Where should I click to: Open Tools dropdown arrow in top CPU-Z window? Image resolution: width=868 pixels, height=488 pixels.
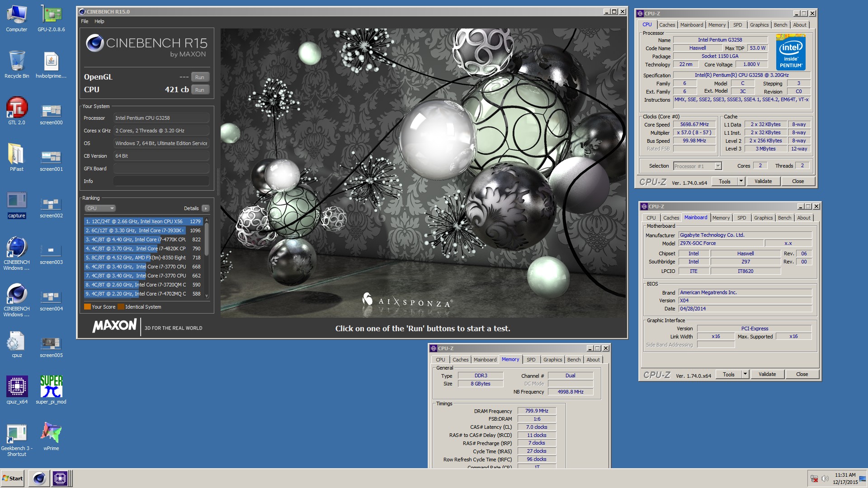741,181
